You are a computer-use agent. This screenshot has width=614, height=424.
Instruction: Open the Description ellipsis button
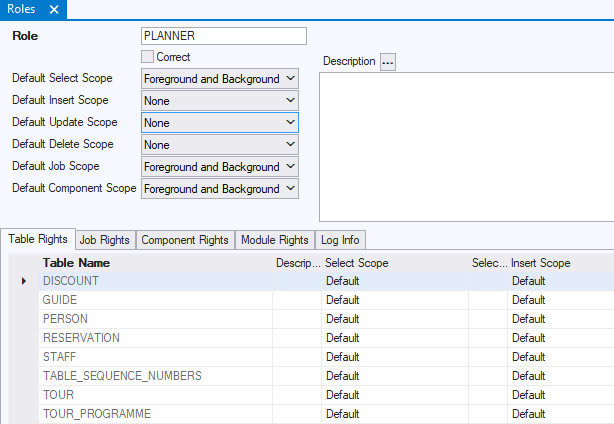point(388,62)
